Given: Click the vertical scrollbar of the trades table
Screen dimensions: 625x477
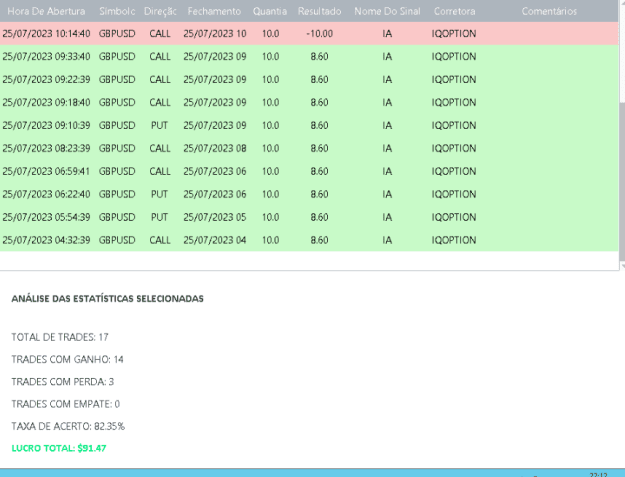Looking at the screenshot, I should coord(622,135).
